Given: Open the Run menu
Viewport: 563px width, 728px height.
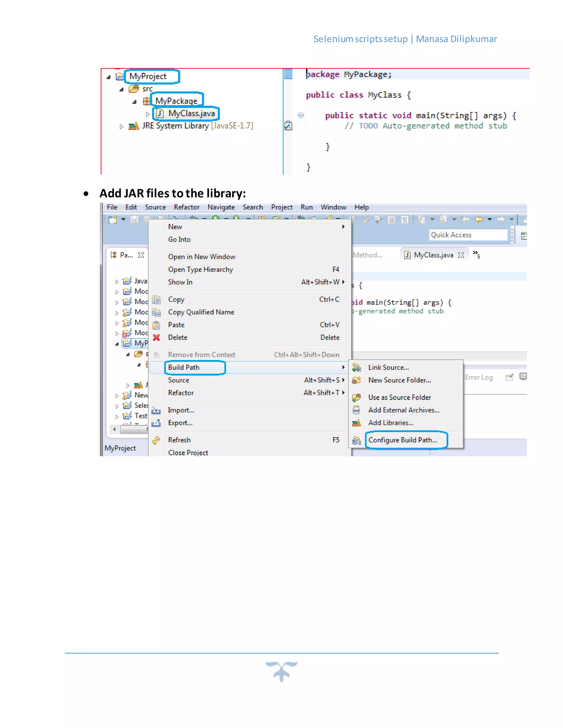Looking at the screenshot, I should pos(307,207).
